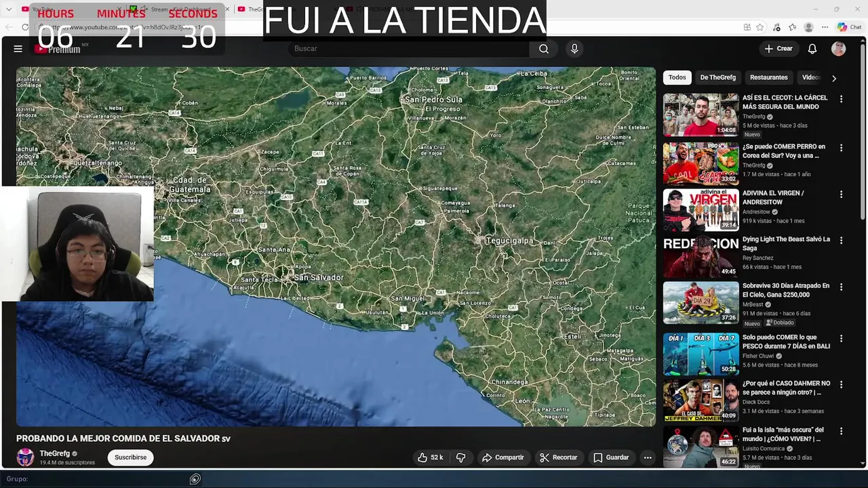The height and width of the screenshot is (488, 868).
Task: Click the Rey Sanchez channel name
Action: 758,258
